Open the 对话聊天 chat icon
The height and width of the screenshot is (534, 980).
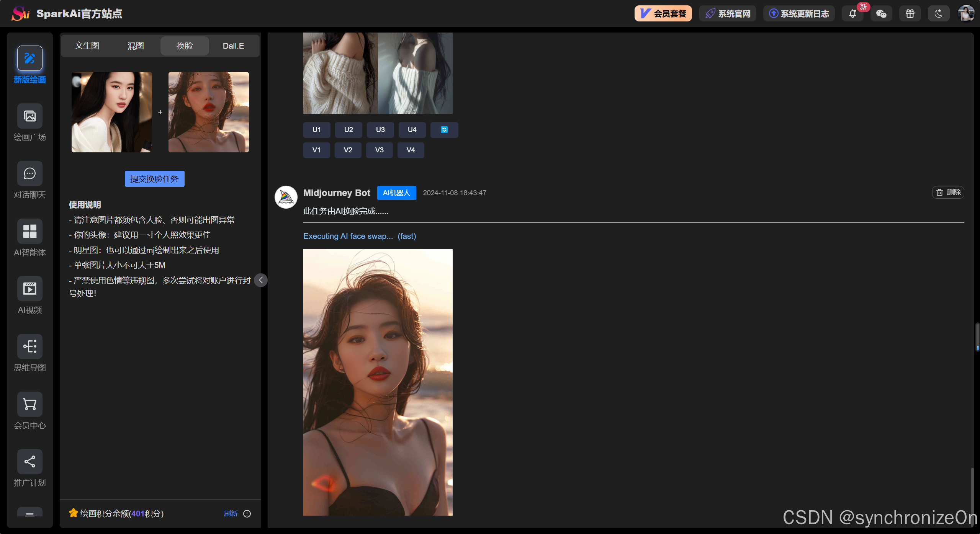(x=29, y=173)
